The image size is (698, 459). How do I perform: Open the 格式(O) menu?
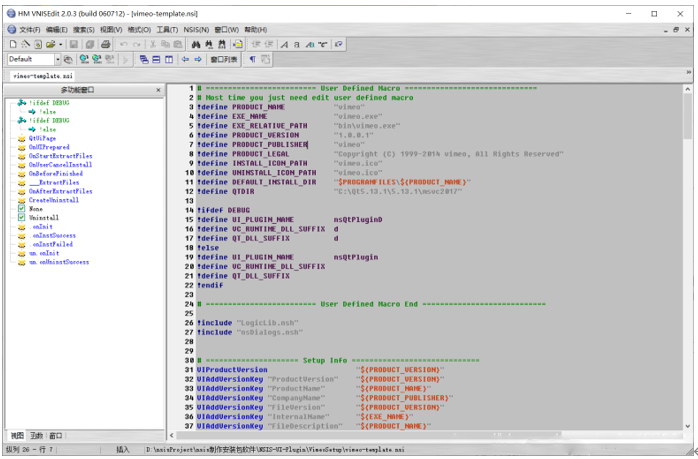(x=139, y=29)
